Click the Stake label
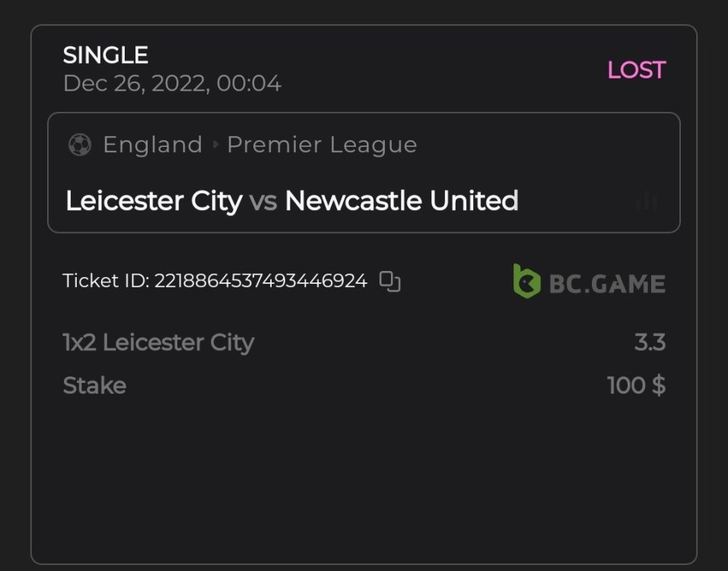Viewport: 728px width, 571px height. click(94, 385)
